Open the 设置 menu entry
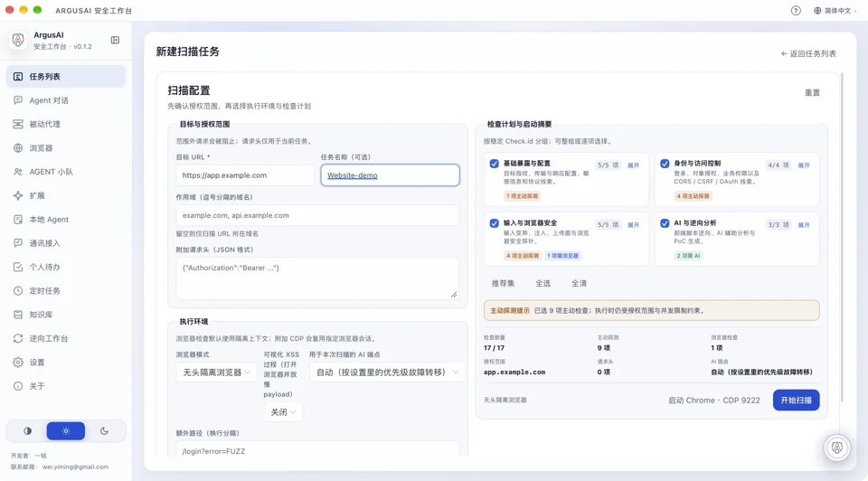 [x=66, y=362]
